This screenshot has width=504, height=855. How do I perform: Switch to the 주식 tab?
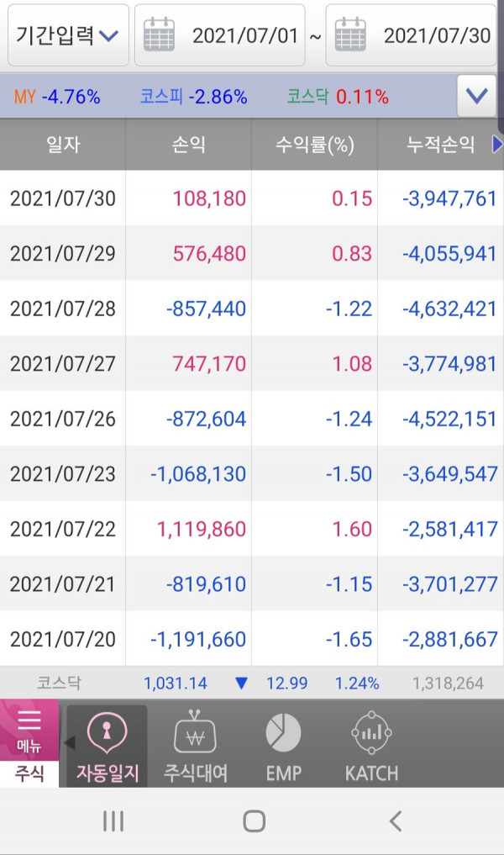[x=29, y=773]
